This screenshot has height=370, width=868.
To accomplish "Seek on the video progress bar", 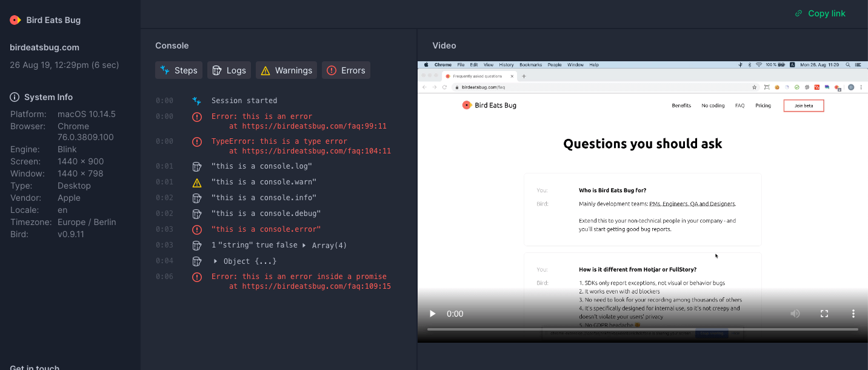I will point(643,329).
